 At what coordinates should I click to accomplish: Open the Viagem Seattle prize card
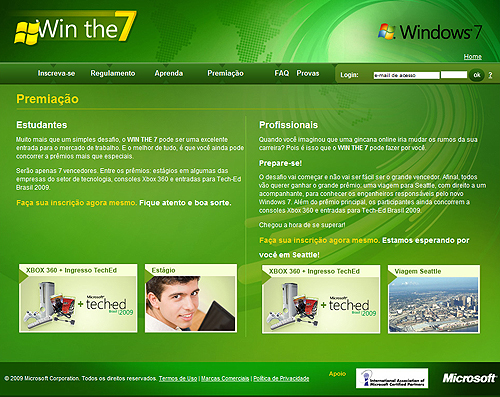[434, 299]
